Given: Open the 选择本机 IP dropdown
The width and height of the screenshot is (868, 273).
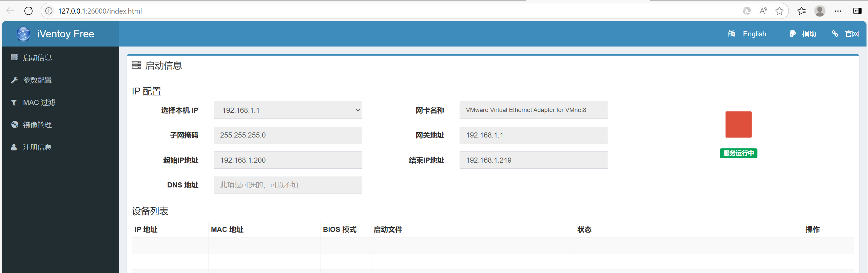Looking at the screenshot, I should click(x=288, y=110).
